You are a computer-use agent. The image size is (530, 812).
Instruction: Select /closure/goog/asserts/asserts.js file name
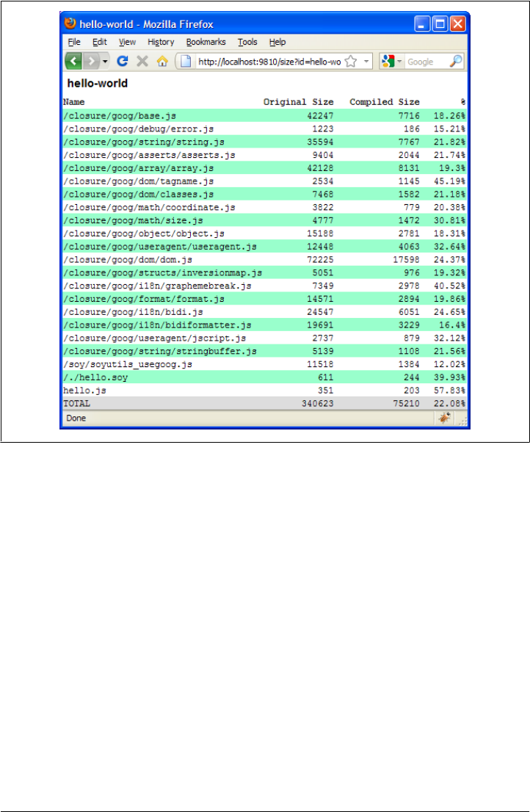click(149, 155)
